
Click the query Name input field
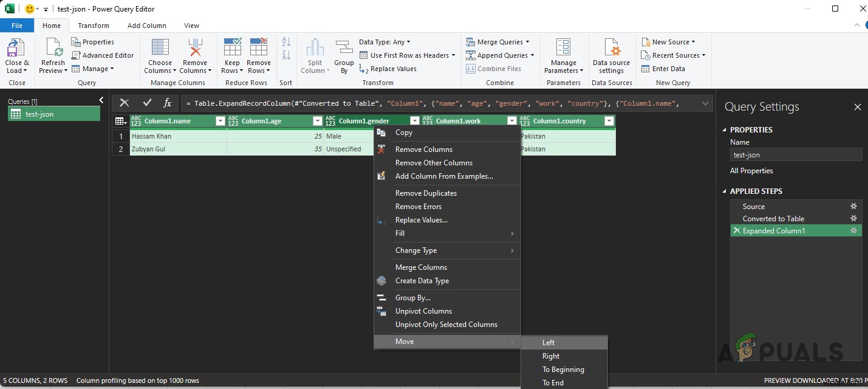click(796, 154)
